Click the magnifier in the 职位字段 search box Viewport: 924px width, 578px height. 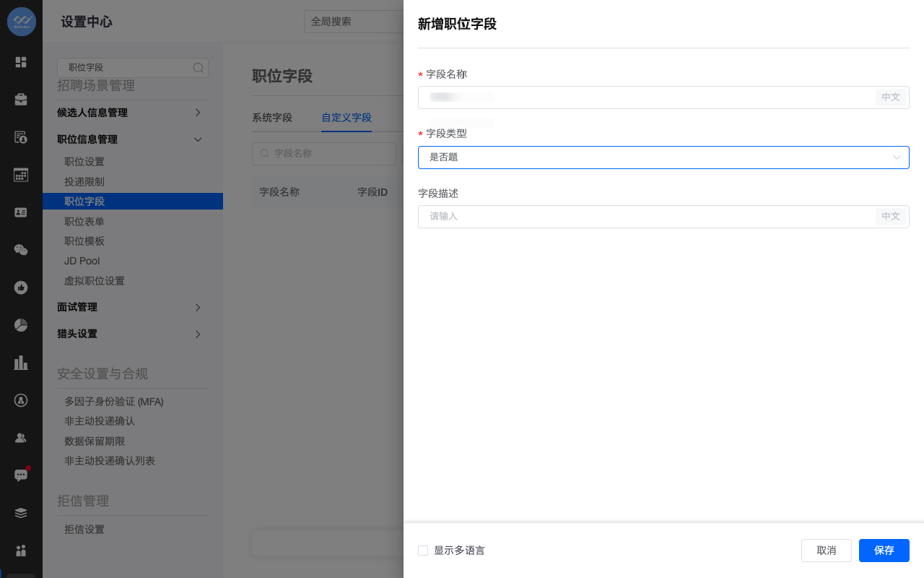point(198,68)
